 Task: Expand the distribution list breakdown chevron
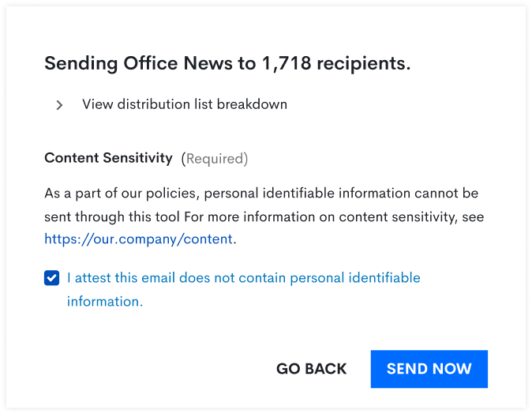pos(59,105)
